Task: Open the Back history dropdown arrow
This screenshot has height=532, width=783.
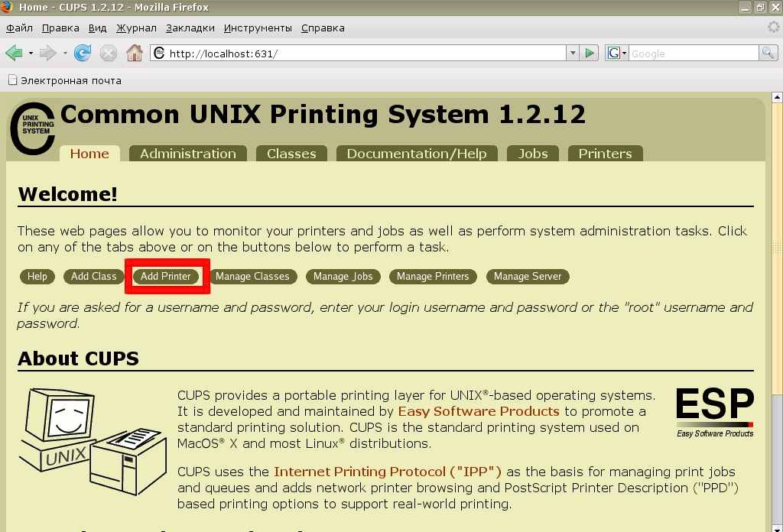Action: (31, 54)
